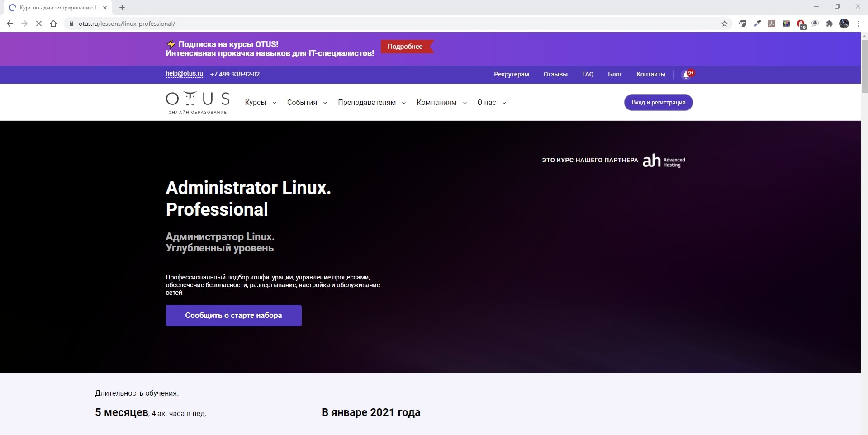
Task: Activate the color picker eyedropper extension
Action: 757,24
